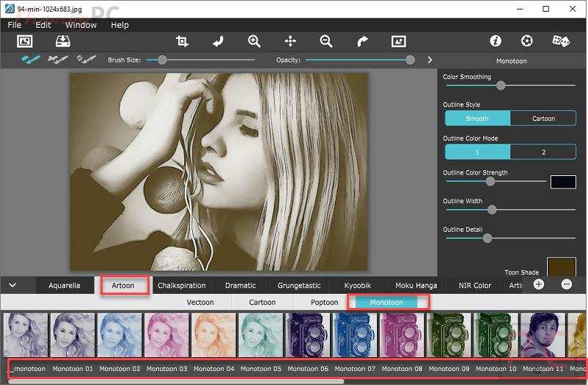The height and width of the screenshot is (385, 588).
Task: Apply the Monotoon 01 preset thumbnail
Action: pyautogui.click(x=73, y=335)
